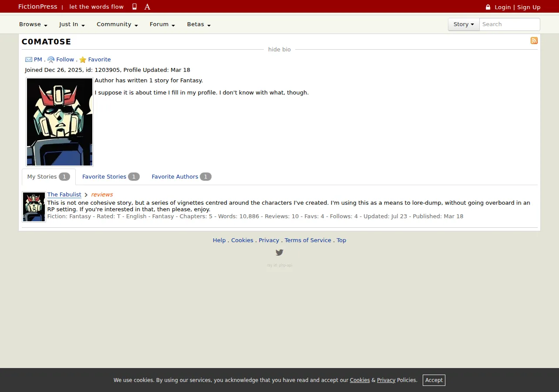Viewport: 559px width, 392px height.
Task: Open the Twitter bird icon
Action: [279, 252]
